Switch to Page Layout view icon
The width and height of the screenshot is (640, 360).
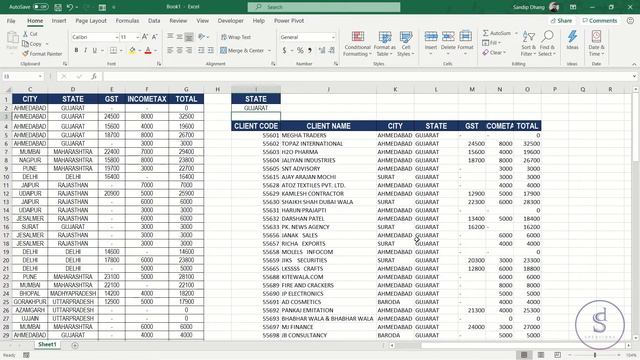540,355
